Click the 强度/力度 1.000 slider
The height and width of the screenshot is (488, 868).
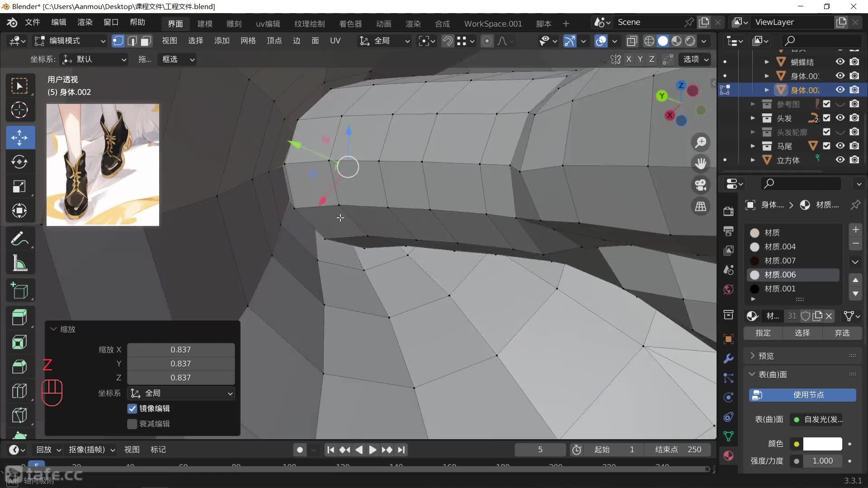tap(822, 461)
